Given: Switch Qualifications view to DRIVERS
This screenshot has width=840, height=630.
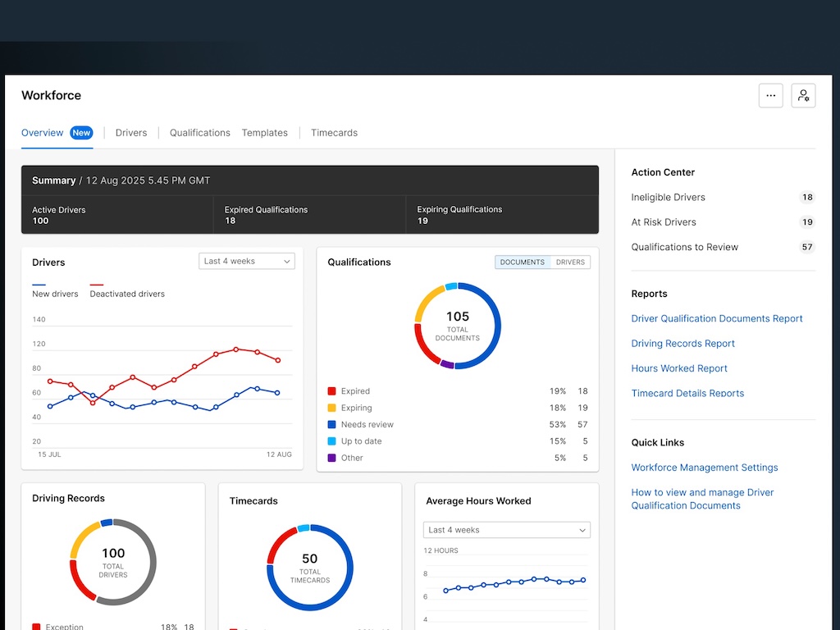Looking at the screenshot, I should coord(570,262).
